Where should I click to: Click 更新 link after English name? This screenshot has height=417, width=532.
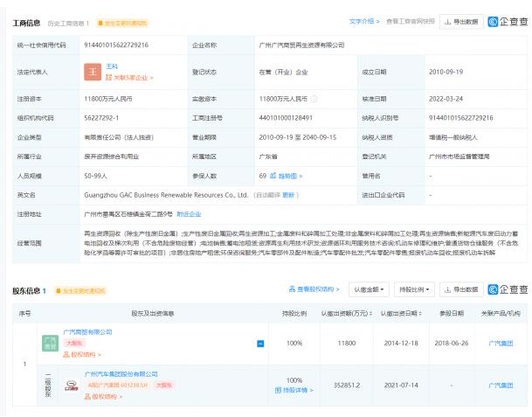[x=288, y=195]
